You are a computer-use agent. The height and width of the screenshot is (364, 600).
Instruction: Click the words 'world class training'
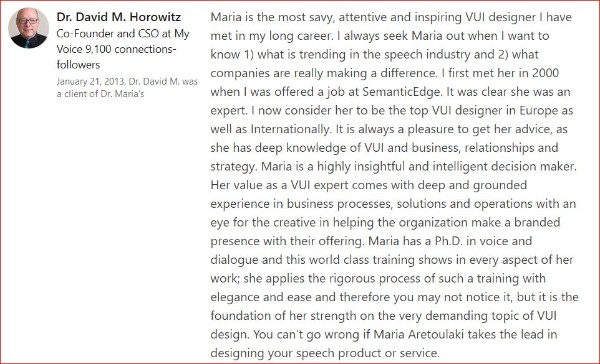[x=362, y=260]
